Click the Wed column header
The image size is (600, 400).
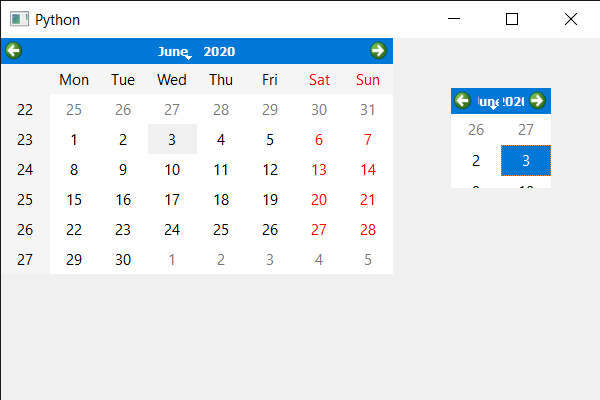(172, 80)
